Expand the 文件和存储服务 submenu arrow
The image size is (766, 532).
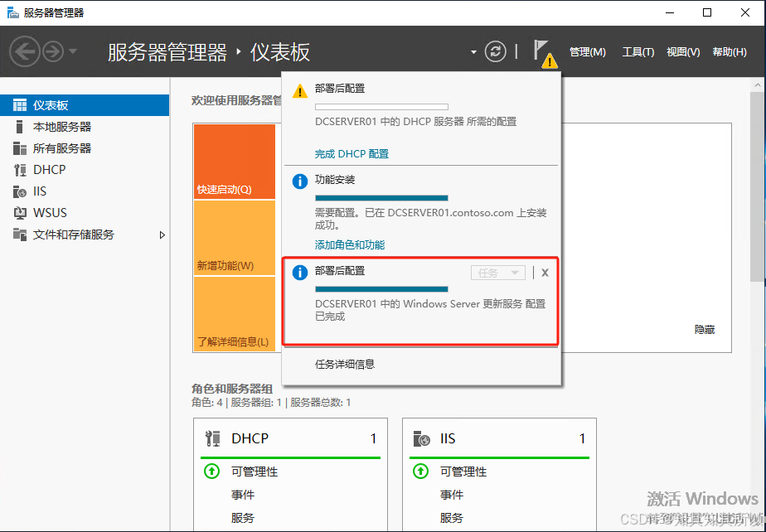[x=162, y=235]
